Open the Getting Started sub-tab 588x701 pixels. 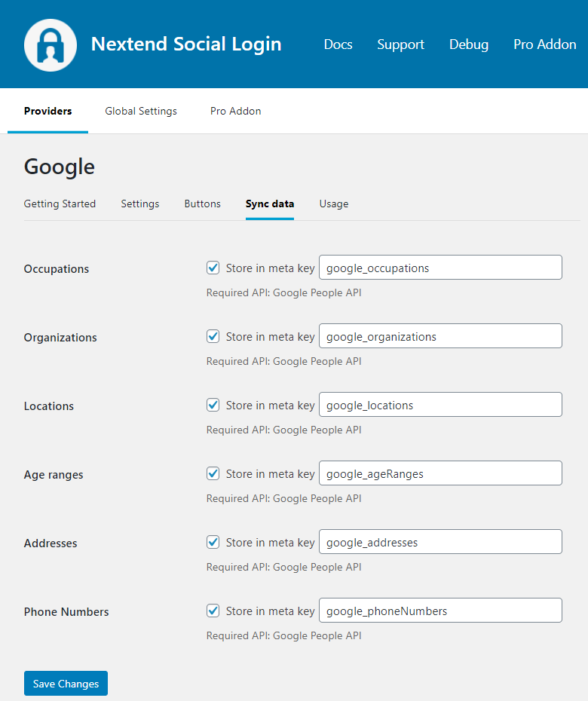click(60, 204)
